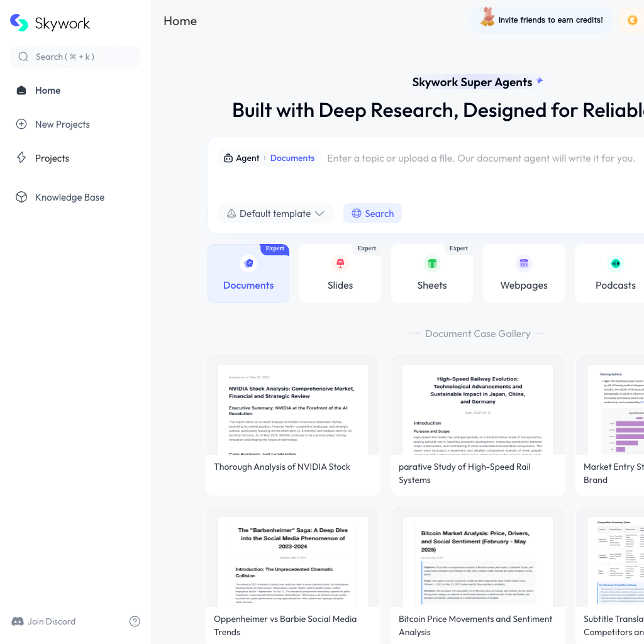This screenshot has height=644, width=644.
Task: Click the sidebar Search field
Action: (75, 57)
